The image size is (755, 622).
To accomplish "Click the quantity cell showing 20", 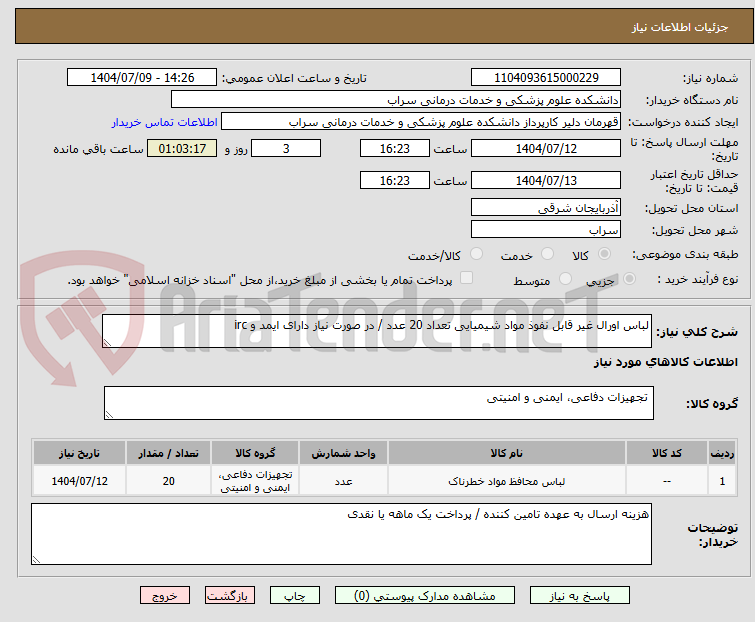I will [169, 481].
